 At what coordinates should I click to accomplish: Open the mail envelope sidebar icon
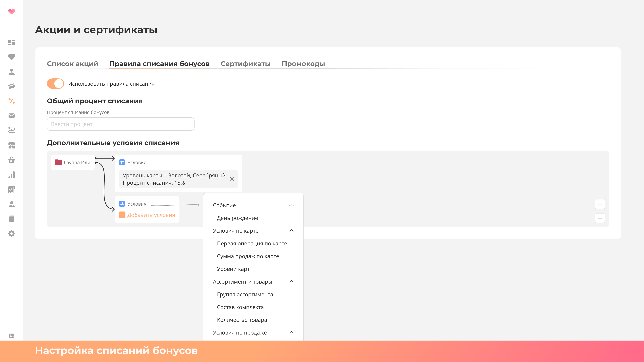12,116
